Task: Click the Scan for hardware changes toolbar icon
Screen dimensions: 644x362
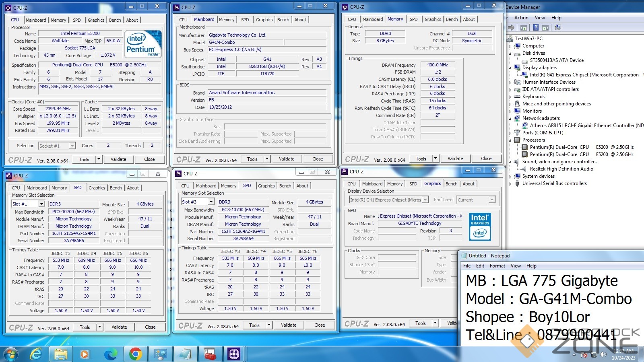Action: 558,28
